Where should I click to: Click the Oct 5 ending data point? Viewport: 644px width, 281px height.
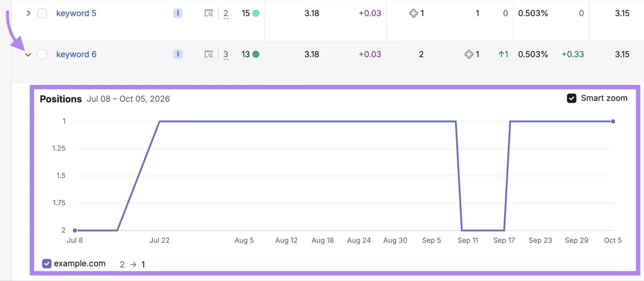613,121
